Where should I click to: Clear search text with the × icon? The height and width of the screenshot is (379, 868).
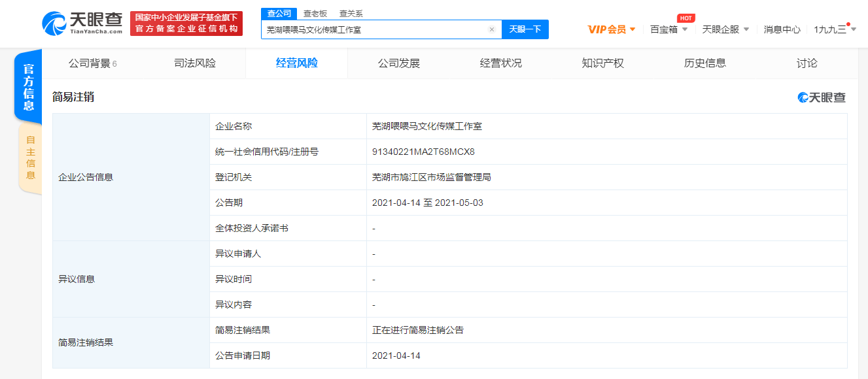coord(492,29)
